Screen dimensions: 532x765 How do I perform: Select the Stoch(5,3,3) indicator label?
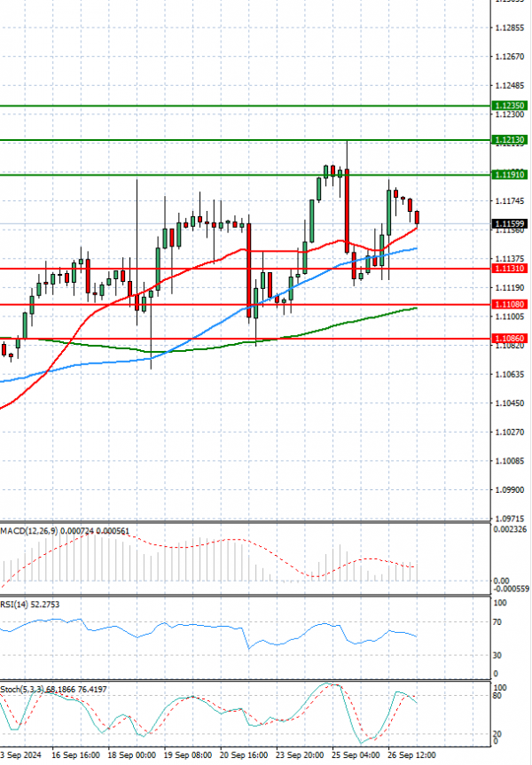click(53, 690)
